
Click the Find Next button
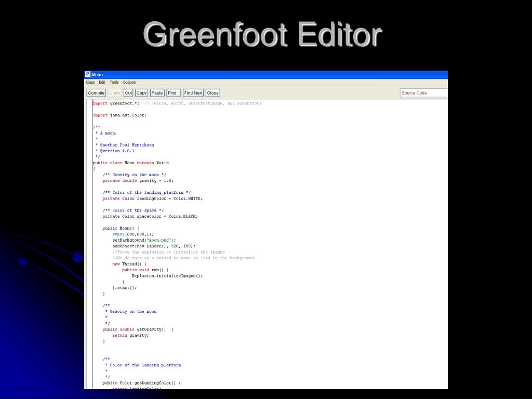click(x=193, y=93)
